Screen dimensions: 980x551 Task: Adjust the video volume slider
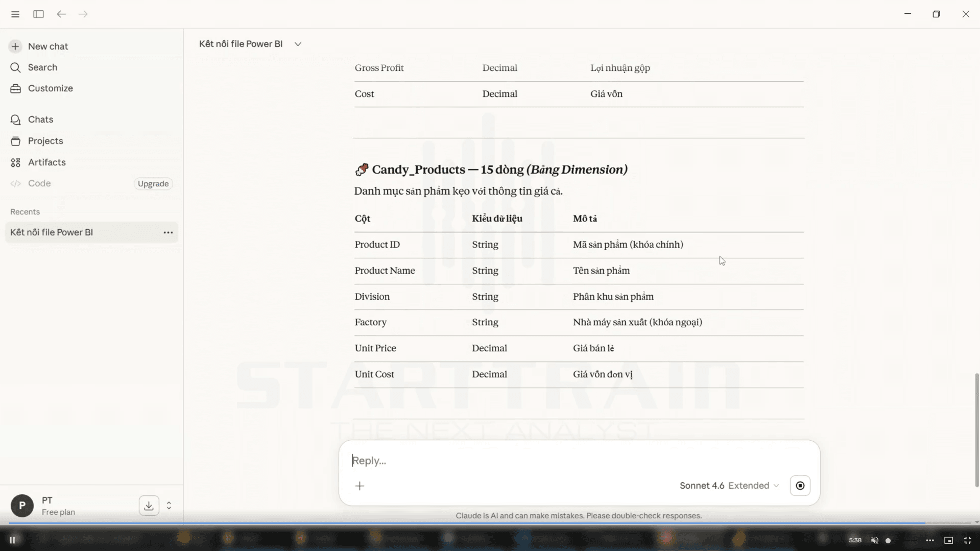coord(901,541)
